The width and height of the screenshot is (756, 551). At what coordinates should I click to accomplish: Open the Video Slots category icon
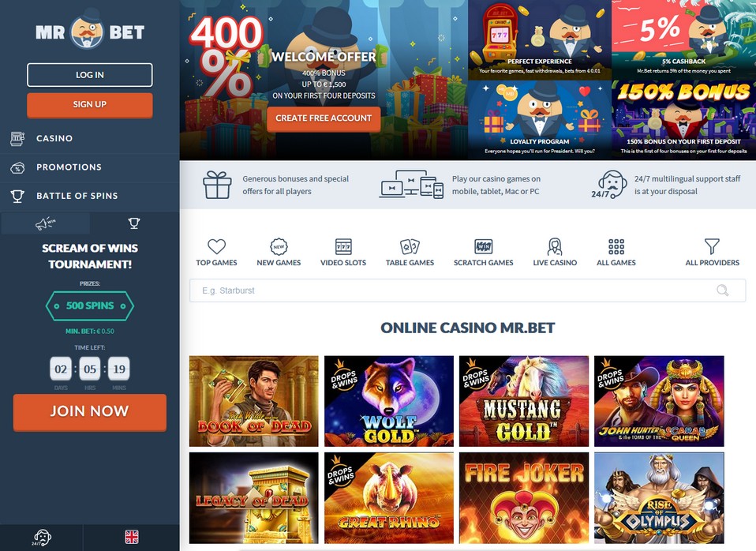click(343, 246)
